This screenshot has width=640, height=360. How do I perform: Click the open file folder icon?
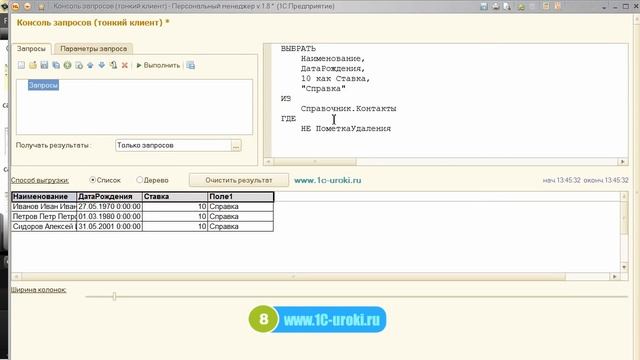click(x=33, y=65)
